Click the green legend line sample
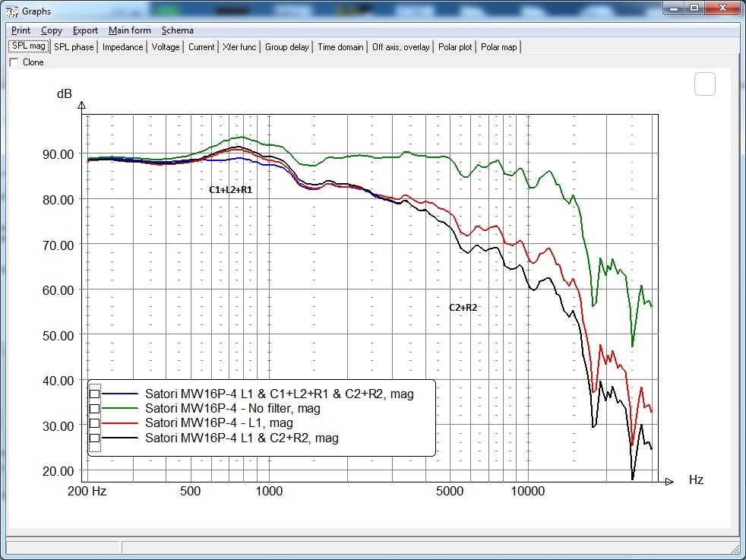The image size is (746, 560). point(120,408)
